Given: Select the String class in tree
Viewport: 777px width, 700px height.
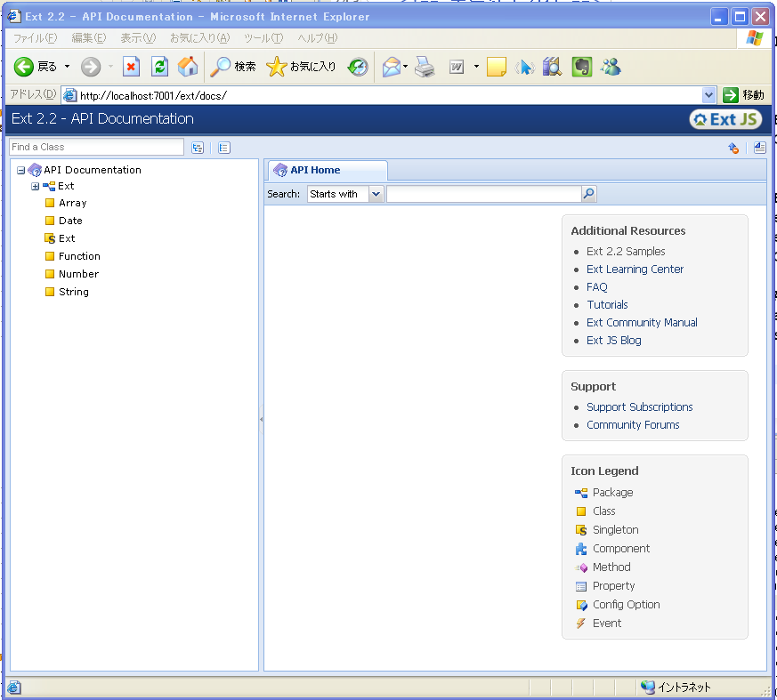Looking at the screenshot, I should click(73, 292).
